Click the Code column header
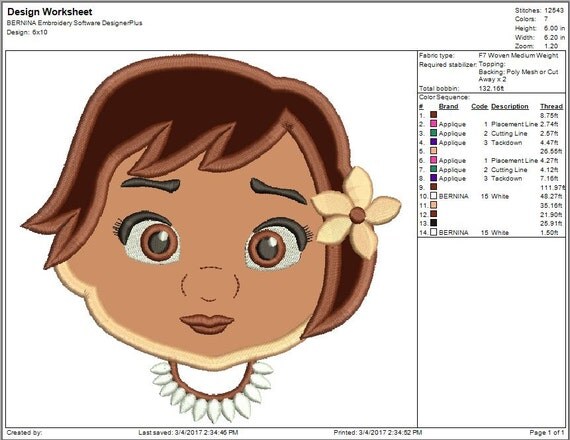Image resolution: width=570 pixels, height=440 pixels. coord(479,107)
